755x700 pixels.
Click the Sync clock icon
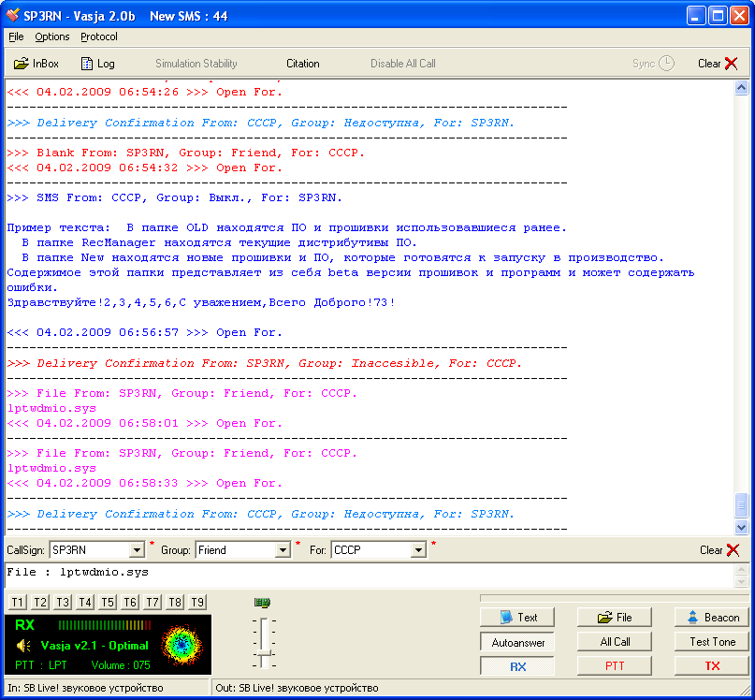tap(665, 64)
